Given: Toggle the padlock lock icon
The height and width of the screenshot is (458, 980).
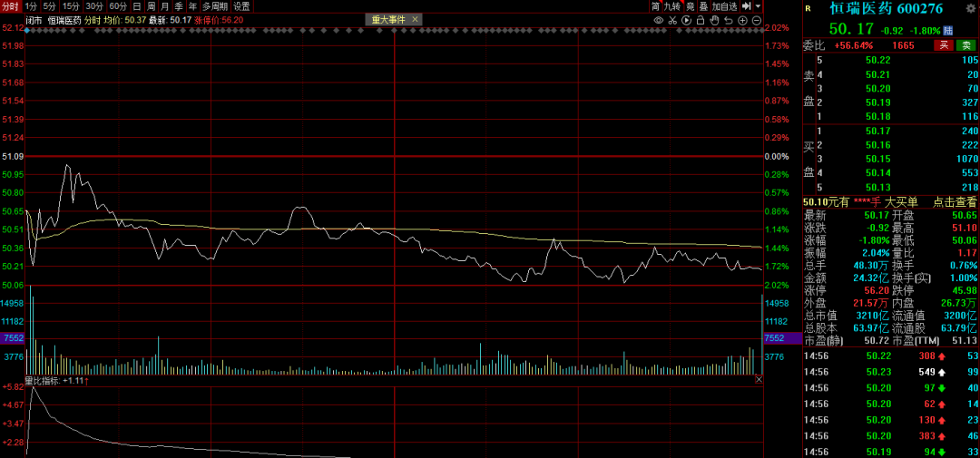Looking at the screenshot, I should pyautogui.click(x=701, y=20).
